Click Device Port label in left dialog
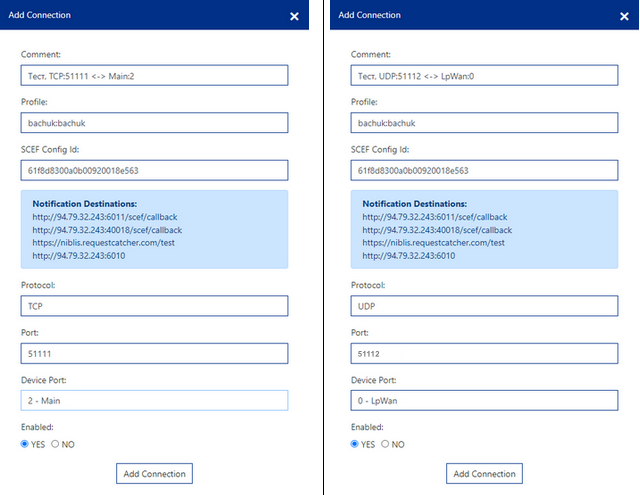This screenshot has width=640, height=495. point(44,380)
